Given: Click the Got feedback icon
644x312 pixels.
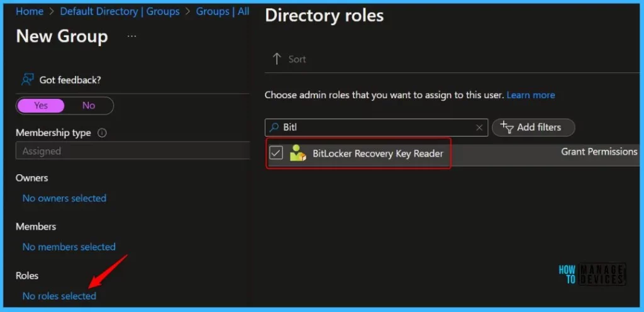Looking at the screenshot, I should tap(27, 80).
